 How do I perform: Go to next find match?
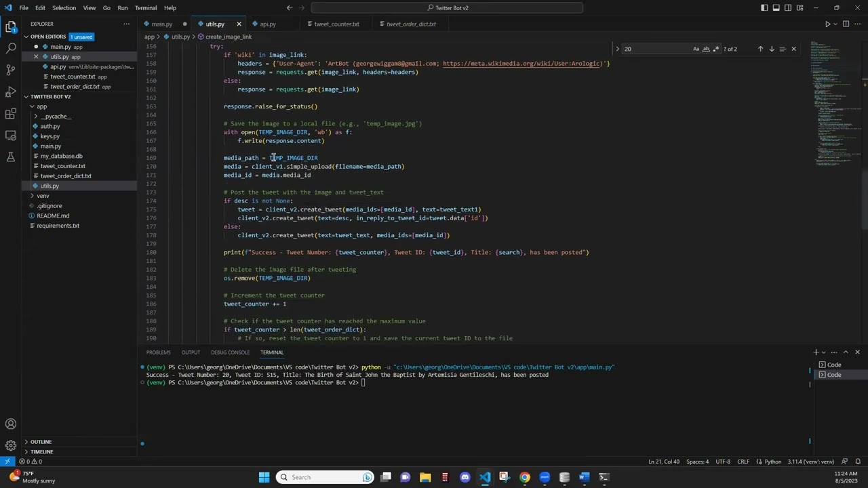[x=771, y=49]
